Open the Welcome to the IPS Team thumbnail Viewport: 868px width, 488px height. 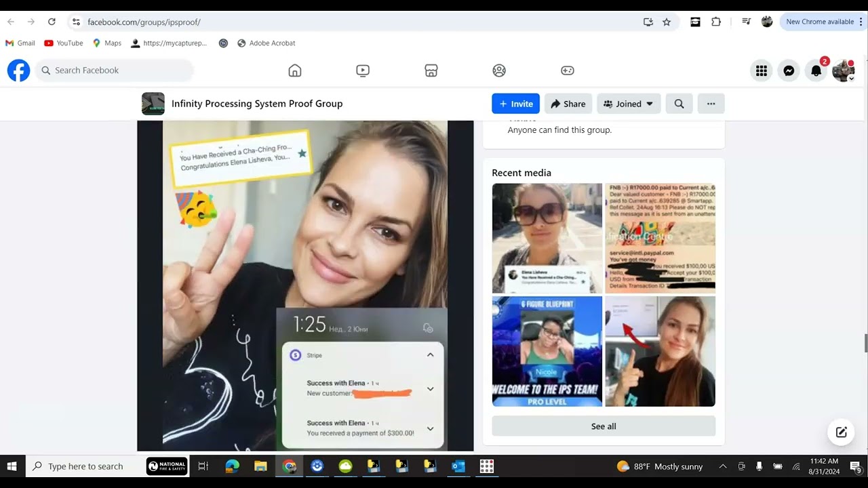pos(547,351)
